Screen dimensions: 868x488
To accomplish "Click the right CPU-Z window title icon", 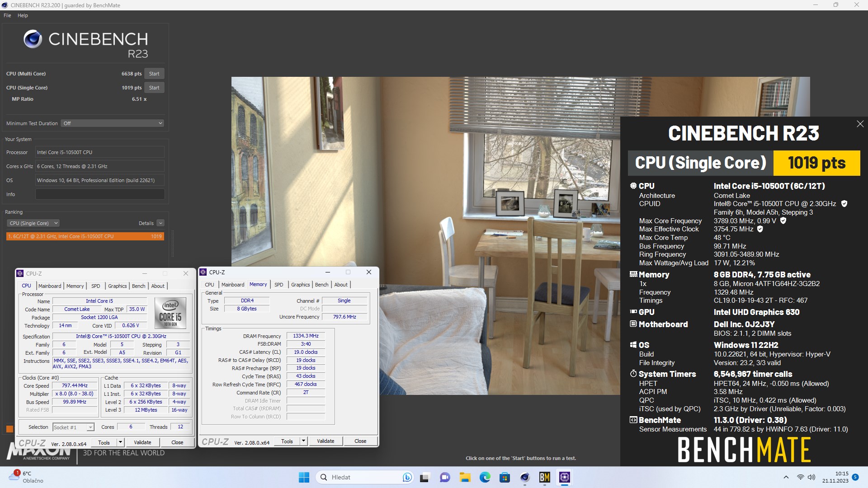I will click(x=203, y=272).
